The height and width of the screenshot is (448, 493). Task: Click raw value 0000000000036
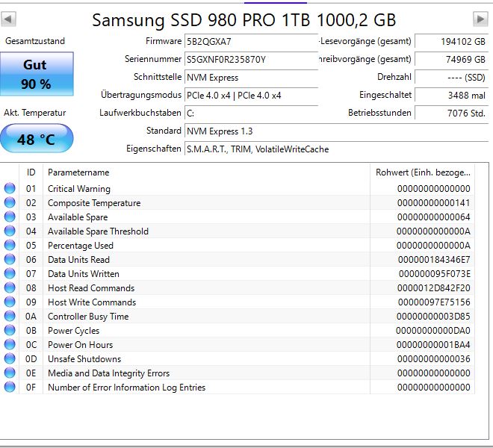pyautogui.click(x=433, y=358)
